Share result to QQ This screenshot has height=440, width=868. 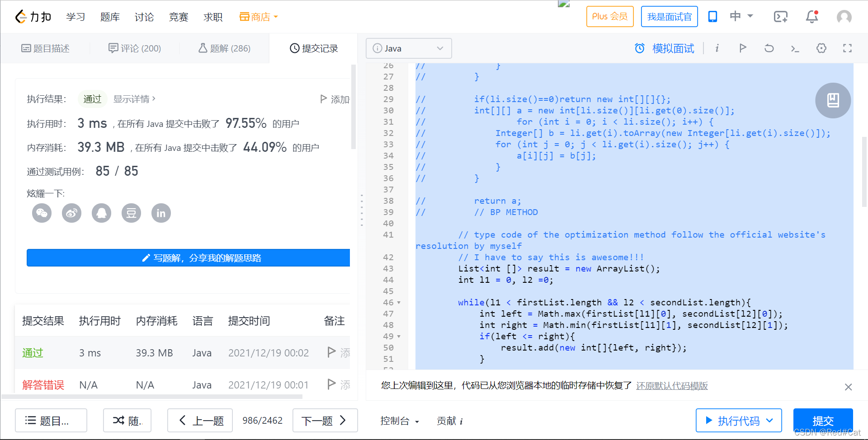coord(101,213)
